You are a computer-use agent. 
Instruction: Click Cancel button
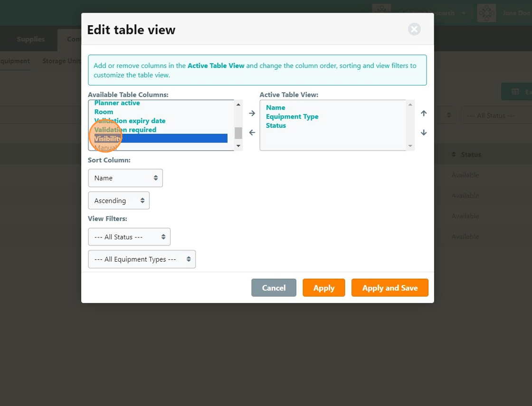274,288
